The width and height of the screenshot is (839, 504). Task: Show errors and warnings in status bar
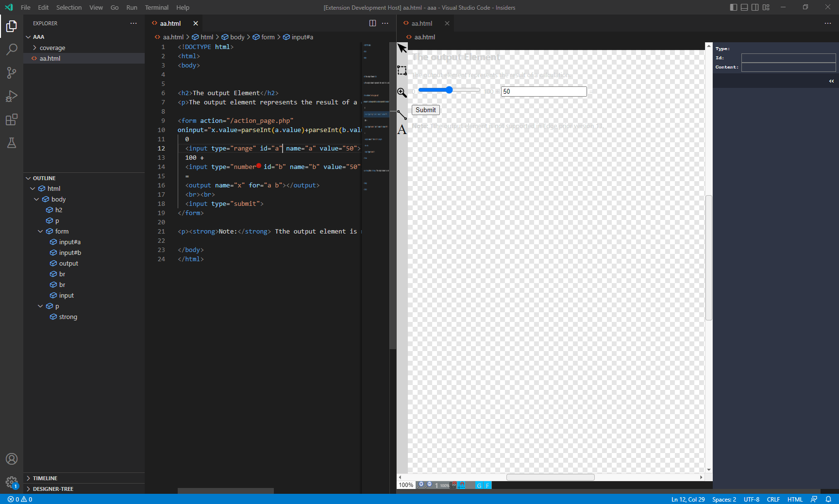[x=20, y=499]
